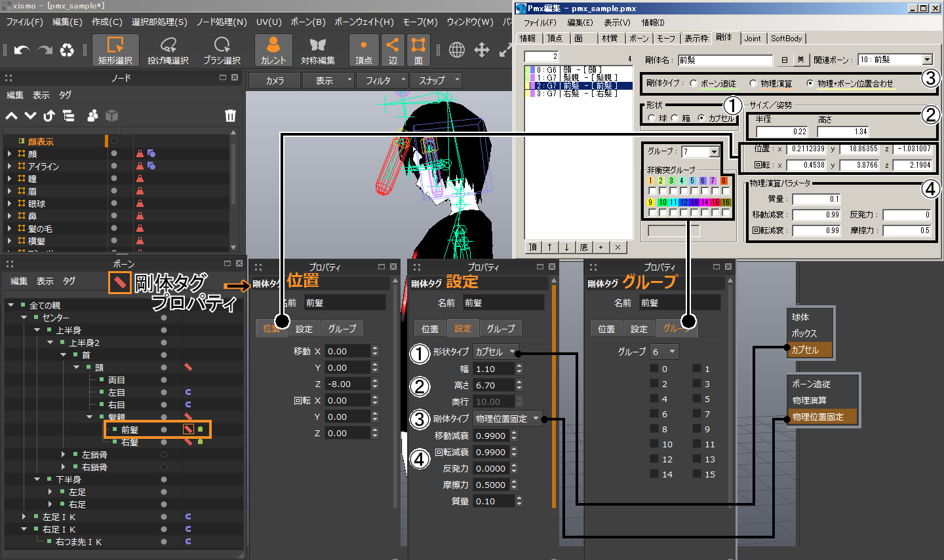
Task: Click the yellow group 9 color label
Action: 650,202
